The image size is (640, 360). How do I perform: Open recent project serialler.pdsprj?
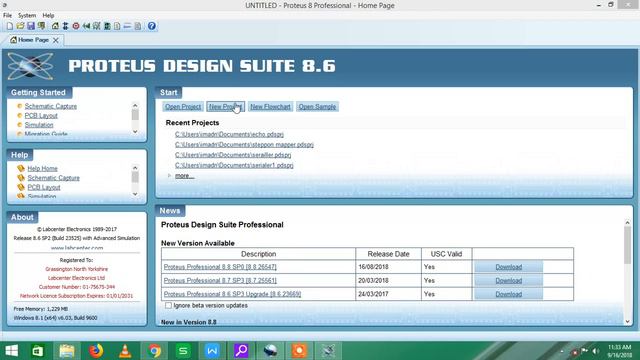233,155
